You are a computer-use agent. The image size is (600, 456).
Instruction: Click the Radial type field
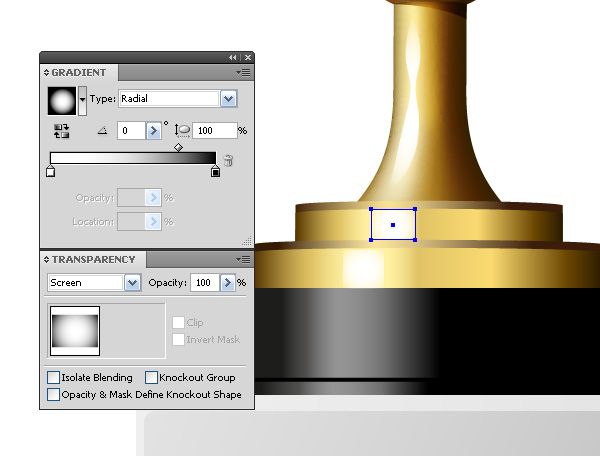169,99
